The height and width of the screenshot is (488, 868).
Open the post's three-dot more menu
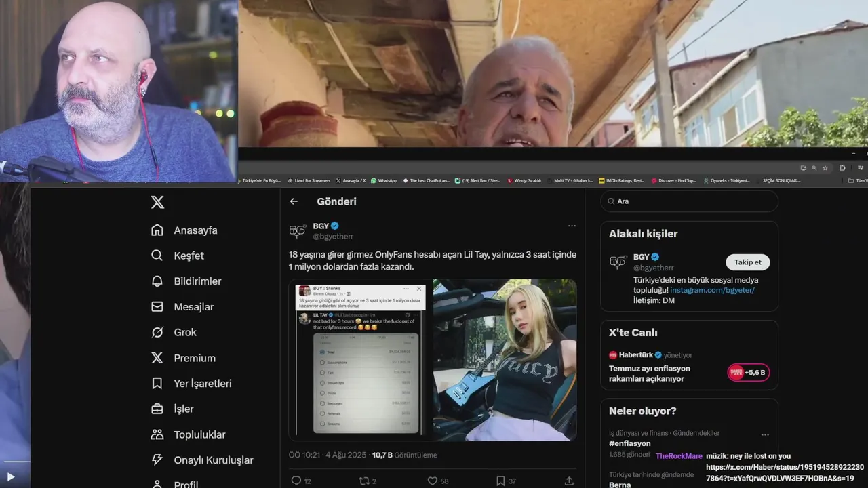click(x=572, y=226)
